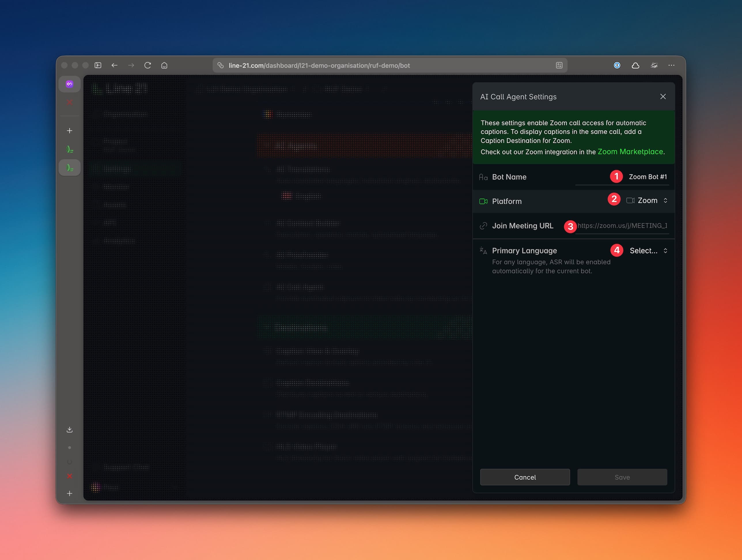The image size is (742, 560).
Task: Reload the current page
Action: [x=147, y=65]
